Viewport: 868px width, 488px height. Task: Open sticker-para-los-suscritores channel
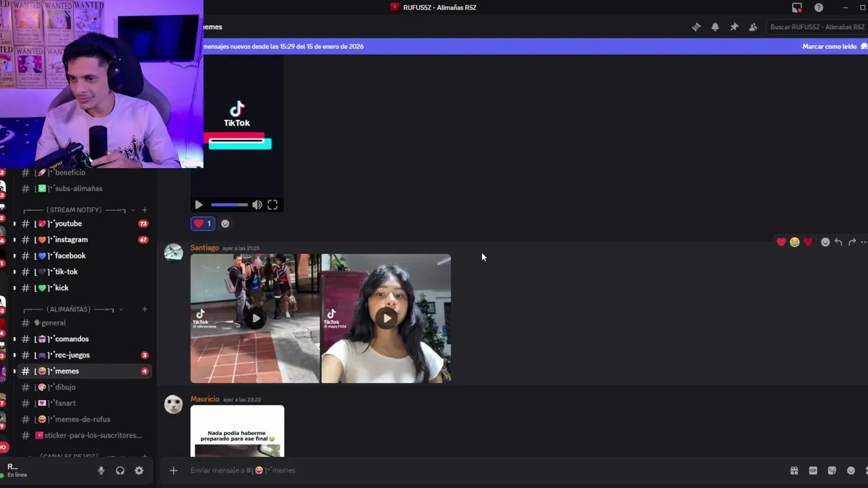coord(84,435)
